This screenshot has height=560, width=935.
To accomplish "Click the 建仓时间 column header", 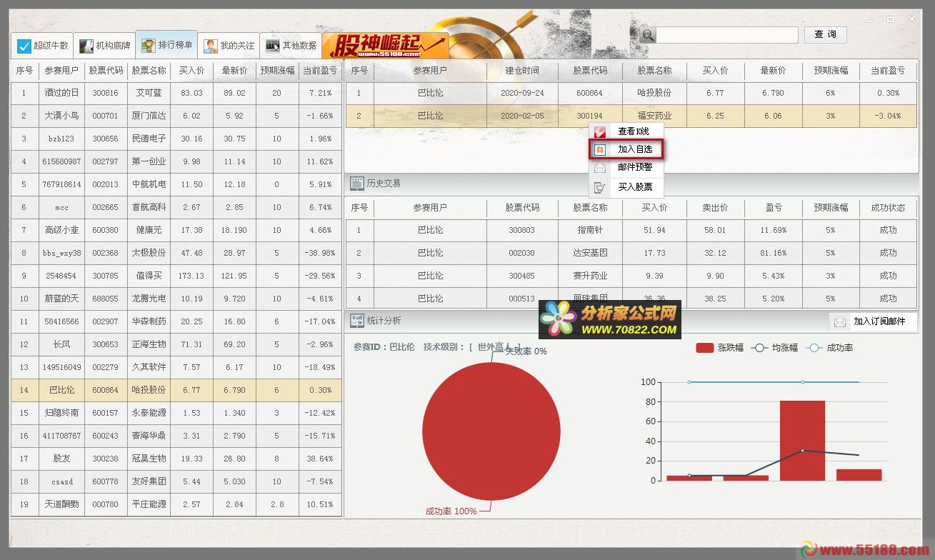I will tap(522, 71).
